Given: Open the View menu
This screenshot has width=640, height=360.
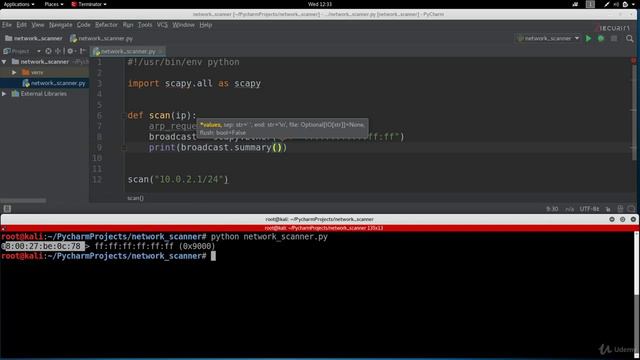Looking at the screenshot, I should pos(38,25).
